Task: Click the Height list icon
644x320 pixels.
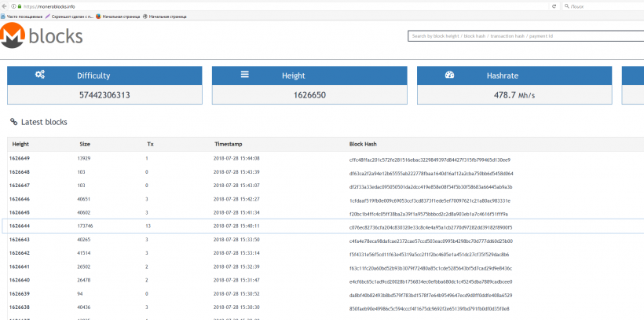Action: coord(244,75)
